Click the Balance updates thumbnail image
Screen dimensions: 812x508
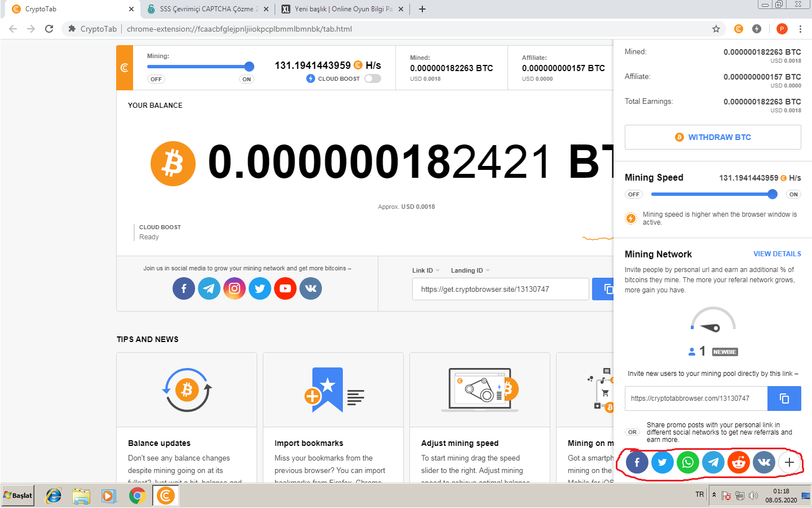click(x=187, y=390)
